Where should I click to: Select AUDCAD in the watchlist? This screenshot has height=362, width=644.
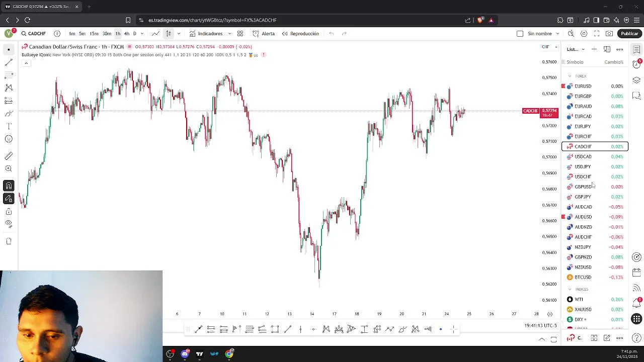coord(595,207)
